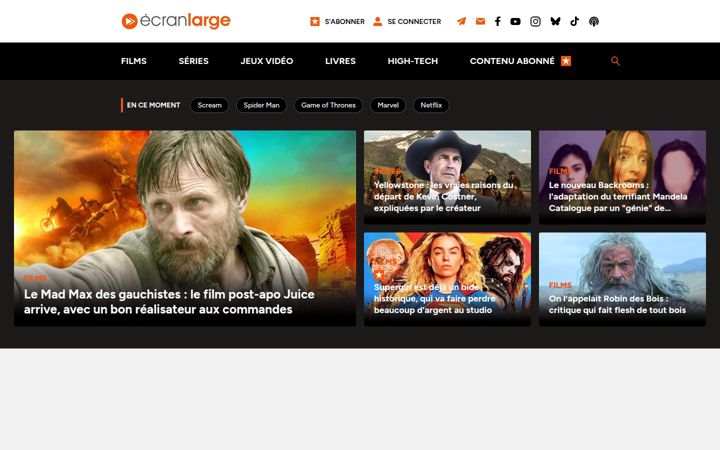The height and width of the screenshot is (450, 720).
Task: Open the Telegram channel icon
Action: (461, 22)
